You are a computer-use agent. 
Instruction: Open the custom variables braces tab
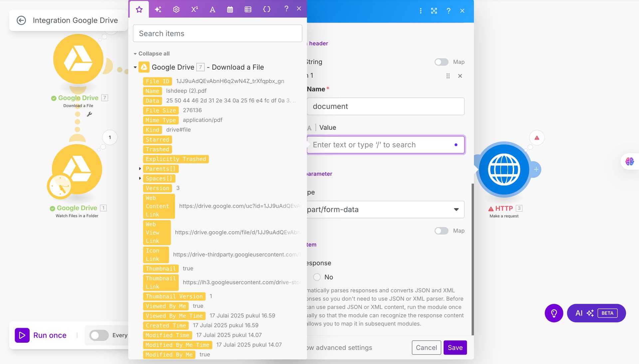267,9
